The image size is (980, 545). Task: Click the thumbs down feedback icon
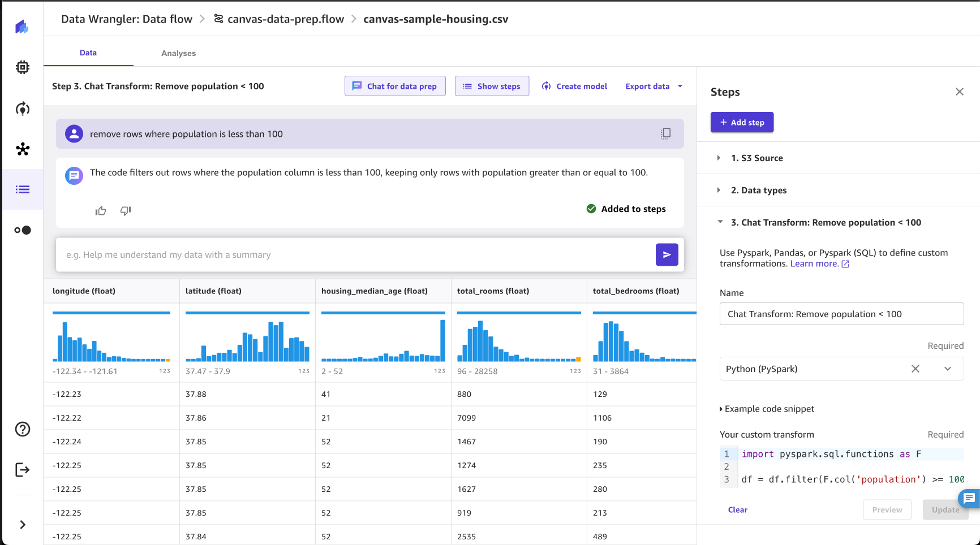pos(126,211)
